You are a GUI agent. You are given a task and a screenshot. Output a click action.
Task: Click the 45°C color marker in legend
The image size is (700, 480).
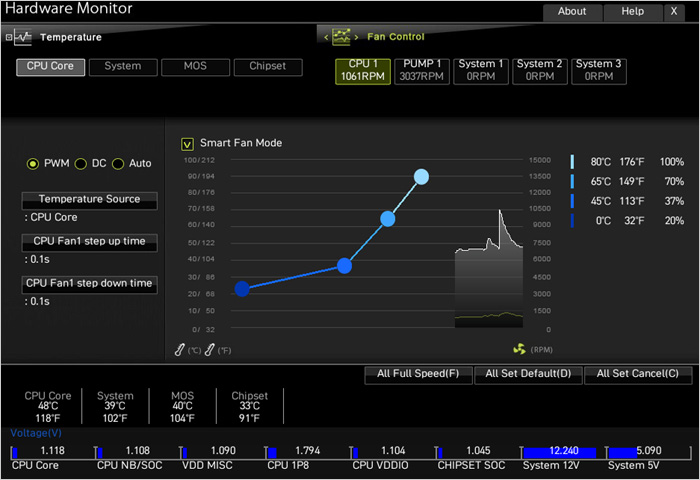[x=572, y=201]
